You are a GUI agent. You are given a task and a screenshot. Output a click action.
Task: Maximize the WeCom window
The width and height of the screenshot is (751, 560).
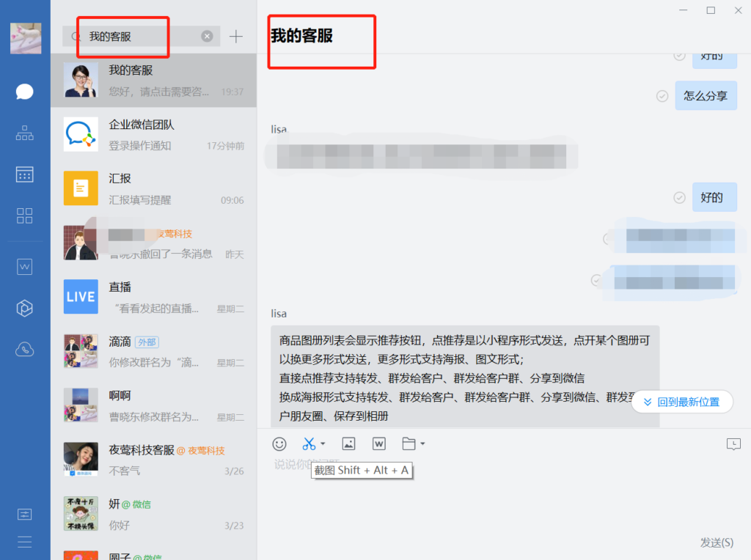coord(711,10)
